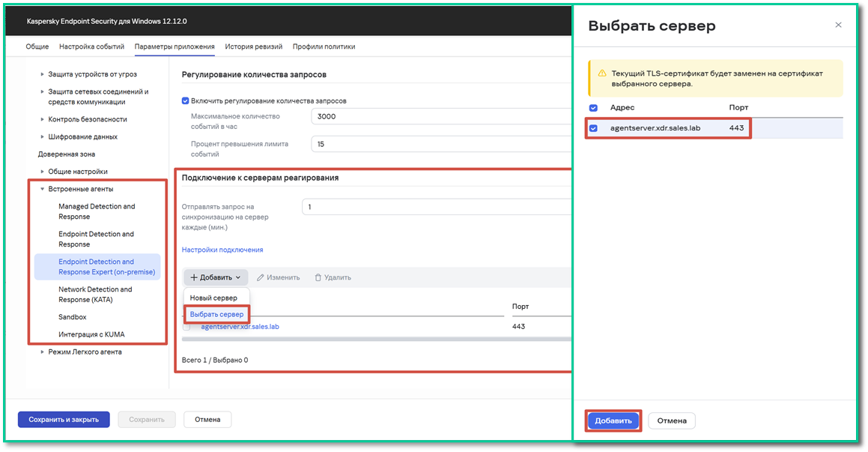Expand Контроль безопасности section
The image size is (868, 452).
[42, 119]
